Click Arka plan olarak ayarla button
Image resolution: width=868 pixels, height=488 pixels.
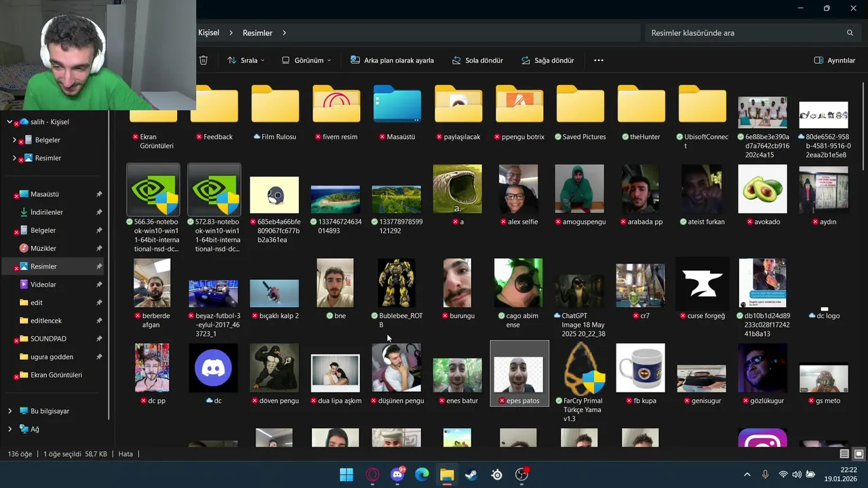click(x=392, y=60)
